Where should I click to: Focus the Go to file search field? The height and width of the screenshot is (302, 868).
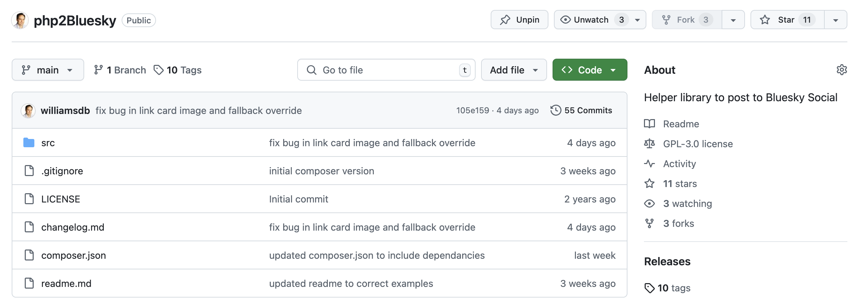[x=386, y=70]
